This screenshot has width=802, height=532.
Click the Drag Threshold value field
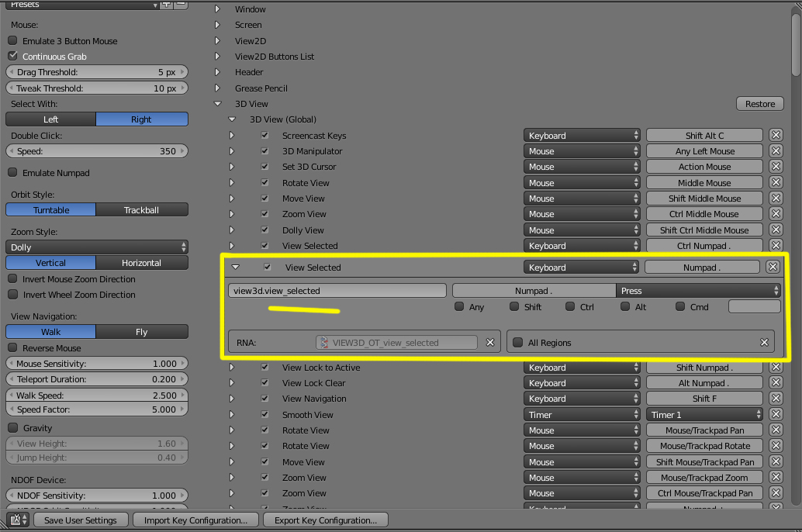pyautogui.click(x=97, y=72)
